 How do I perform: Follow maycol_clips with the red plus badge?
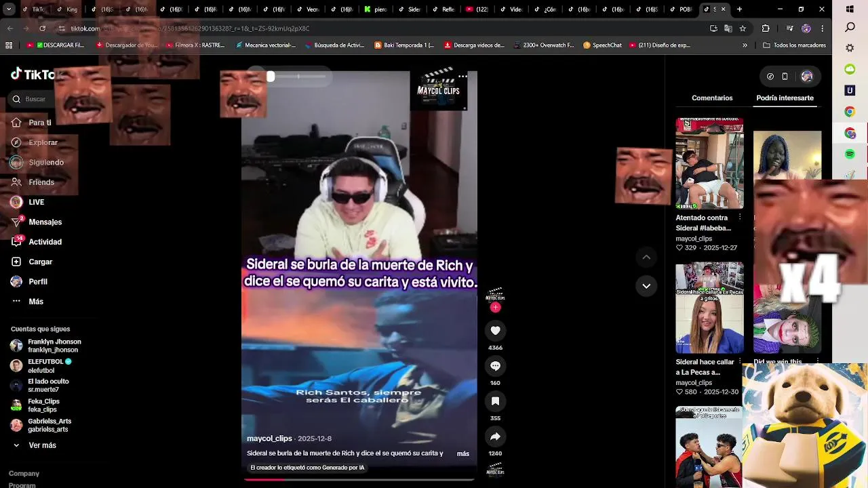pos(495,307)
